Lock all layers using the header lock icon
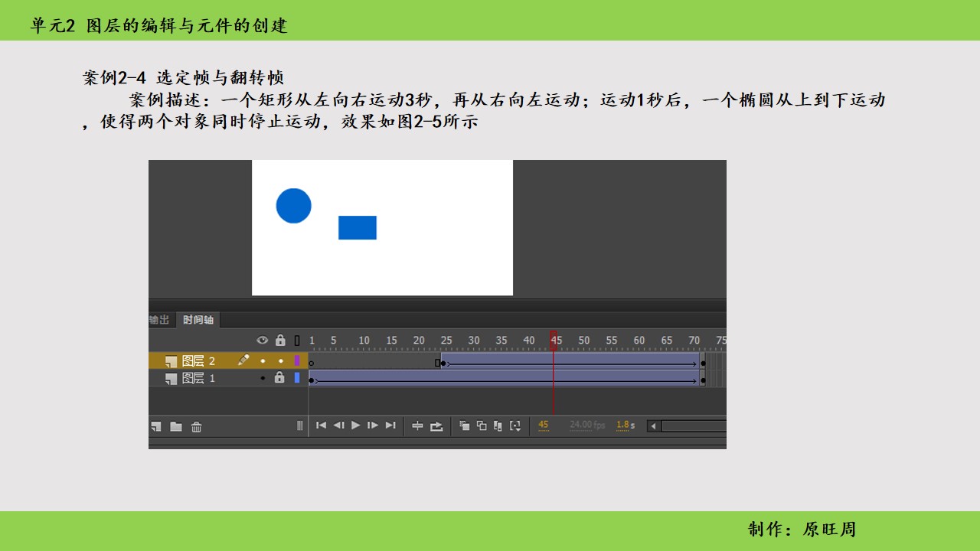Viewport: 980px width, 551px height. [280, 341]
